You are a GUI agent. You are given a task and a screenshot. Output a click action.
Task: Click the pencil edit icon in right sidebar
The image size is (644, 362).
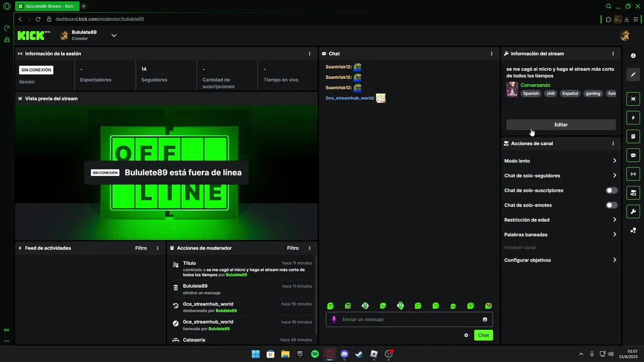(x=633, y=74)
